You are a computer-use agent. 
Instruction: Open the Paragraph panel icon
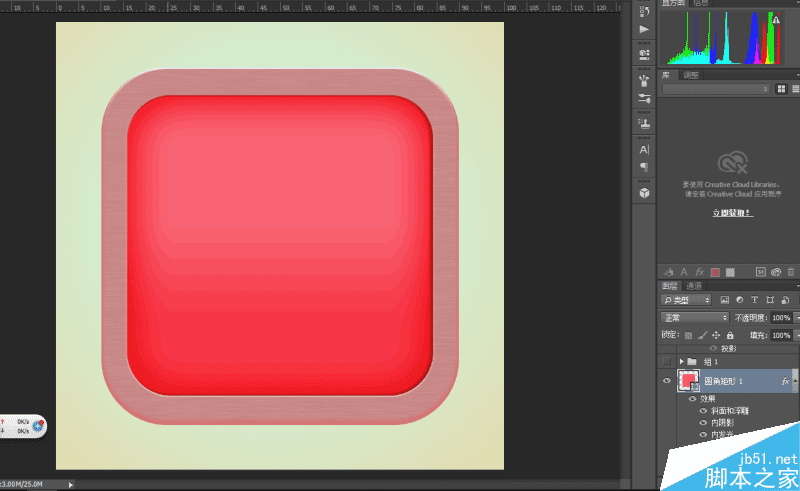644,167
